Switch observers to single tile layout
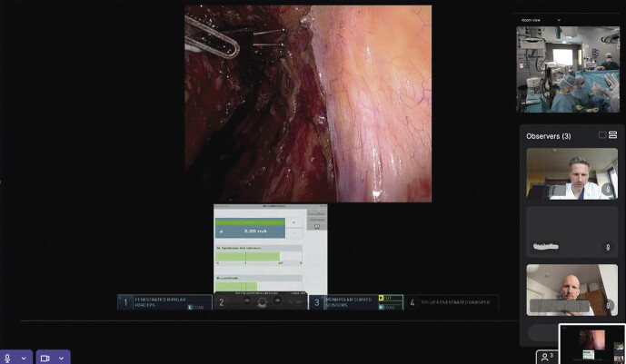Image resolution: width=626 pixels, height=364 pixels. pyautogui.click(x=602, y=135)
